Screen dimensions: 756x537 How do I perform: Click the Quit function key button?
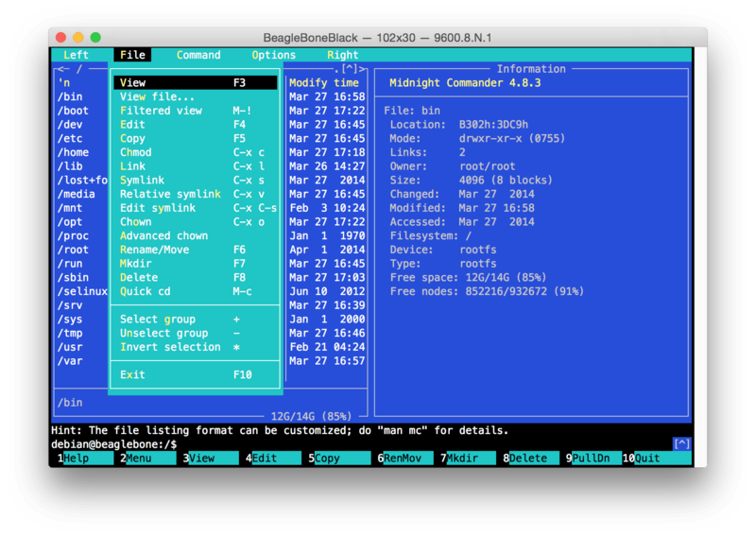[660, 459]
